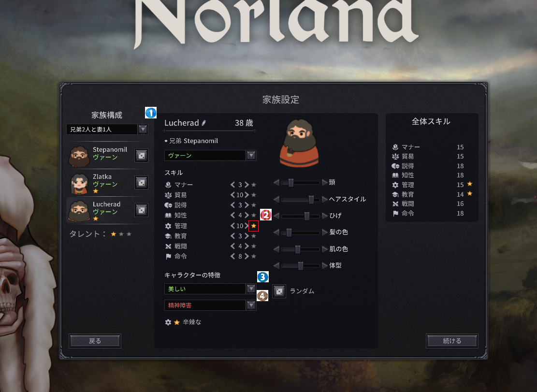Click the right arrow on the 頭 slider

tap(325, 183)
